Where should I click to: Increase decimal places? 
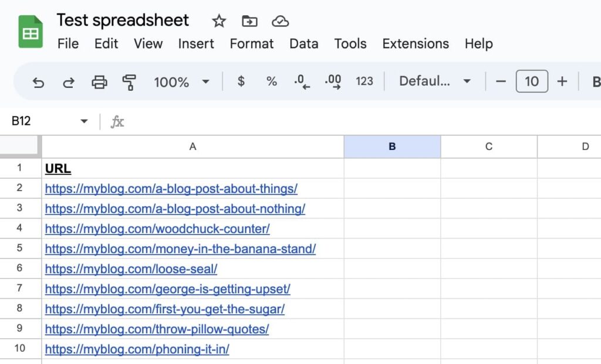click(333, 81)
